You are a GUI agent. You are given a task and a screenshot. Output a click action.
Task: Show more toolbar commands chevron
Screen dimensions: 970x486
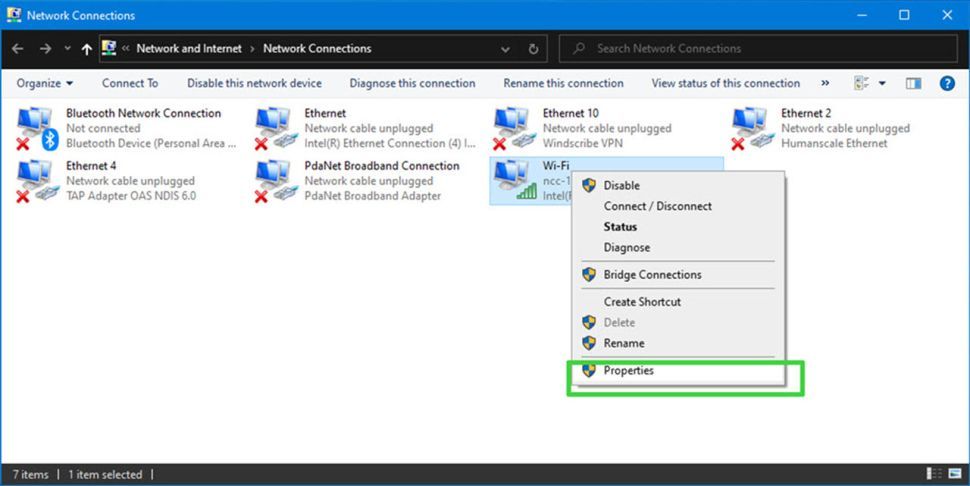click(825, 84)
